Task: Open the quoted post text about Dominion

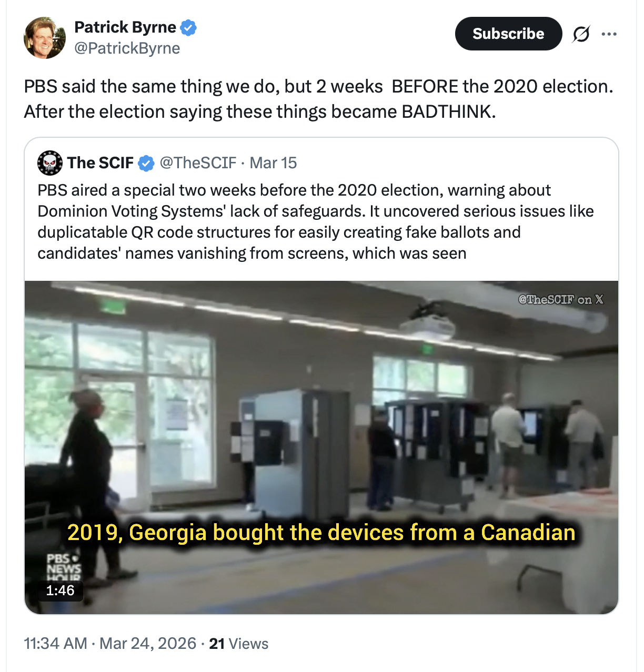Action: pos(315,221)
